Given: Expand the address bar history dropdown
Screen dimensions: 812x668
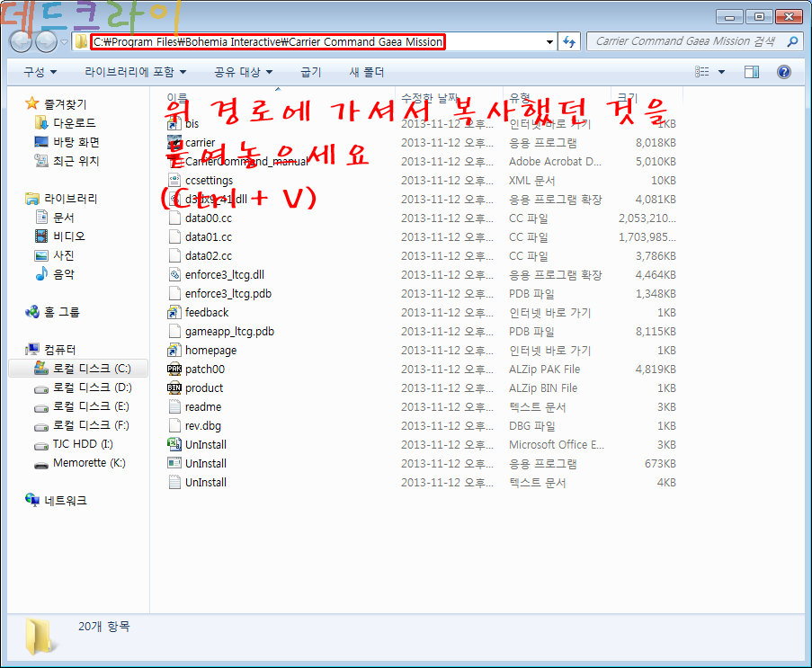Looking at the screenshot, I should point(549,42).
